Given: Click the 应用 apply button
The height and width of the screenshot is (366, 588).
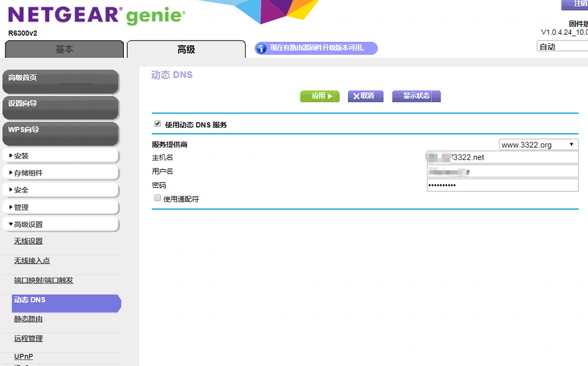Looking at the screenshot, I should click(320, 96).
